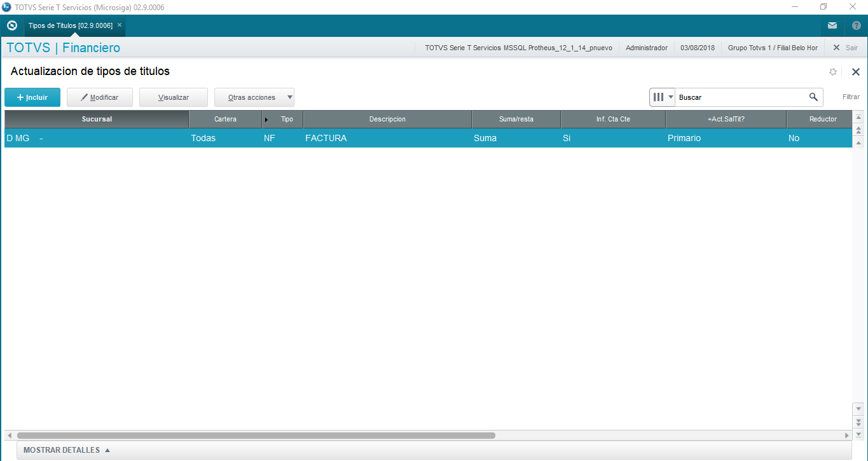The height and width of the screenshot is (461, 868).
Task: Click the Modificar button
Action: [100, 97]
